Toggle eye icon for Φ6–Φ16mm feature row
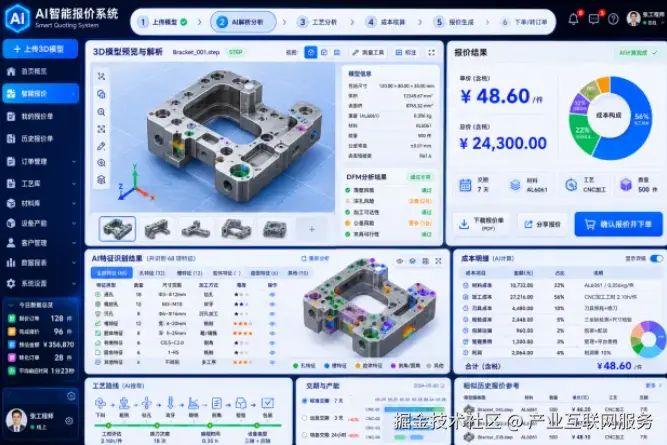This screenshot has height=445, width=667. point(272,314)
